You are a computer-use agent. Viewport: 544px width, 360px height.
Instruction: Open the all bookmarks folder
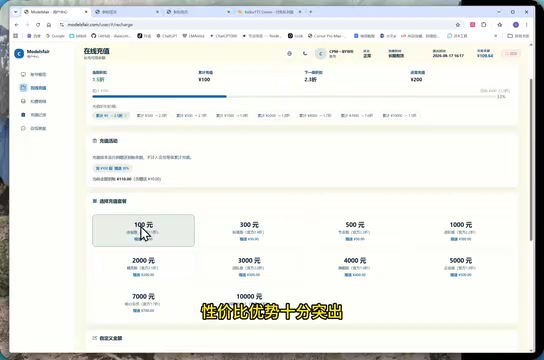click(518, 36)
